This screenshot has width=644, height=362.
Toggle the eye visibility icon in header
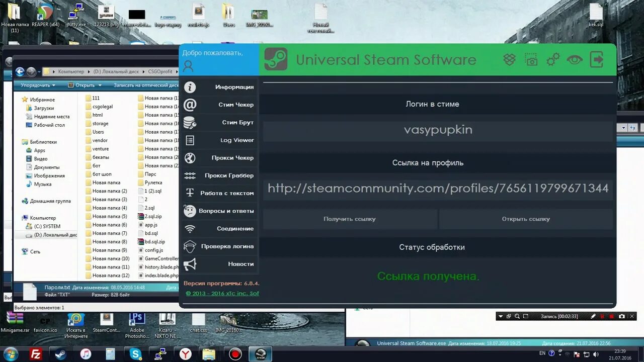(x=575, y=60)
